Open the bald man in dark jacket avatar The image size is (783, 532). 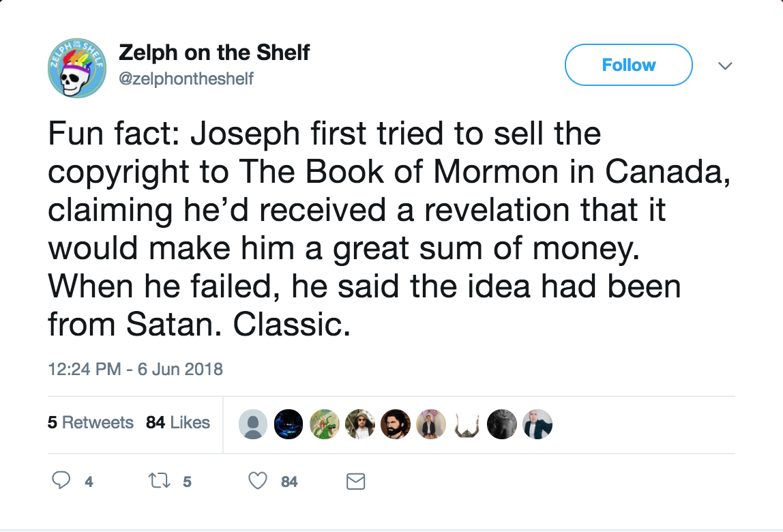[537, 425]
